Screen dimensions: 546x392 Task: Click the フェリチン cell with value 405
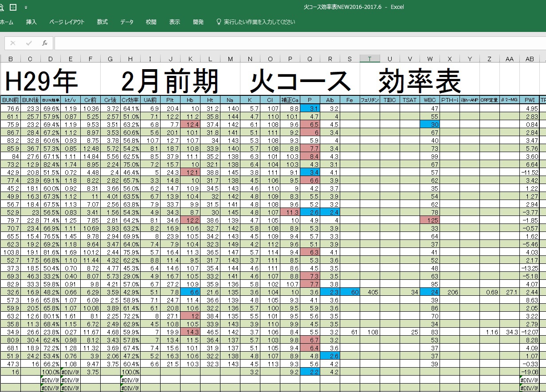coord(369,292)
